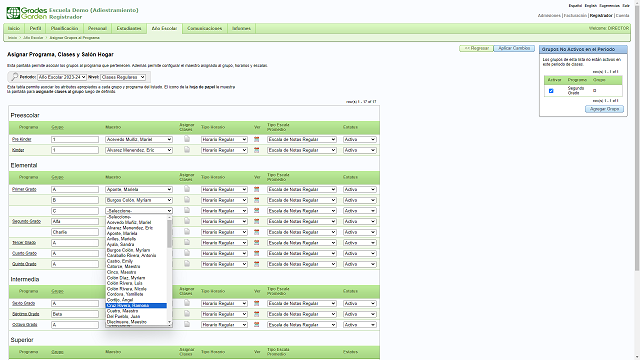This screenshot has width=640, height=360.
Task: Click the magnifier icon beside Periodo
Action: pos(14,77)
